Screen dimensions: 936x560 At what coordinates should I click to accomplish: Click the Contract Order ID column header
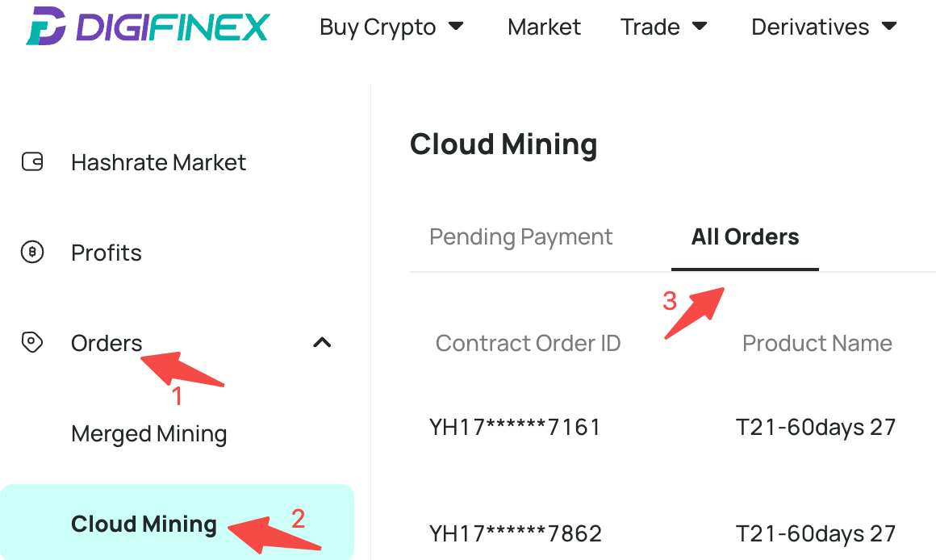pos(528,343)
